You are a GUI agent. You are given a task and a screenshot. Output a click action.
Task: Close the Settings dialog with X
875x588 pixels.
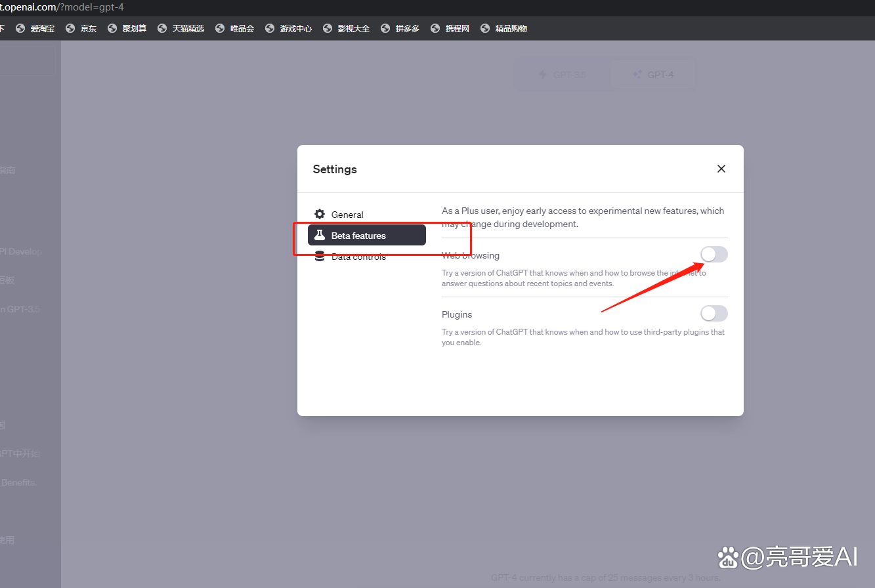point(721,169)
